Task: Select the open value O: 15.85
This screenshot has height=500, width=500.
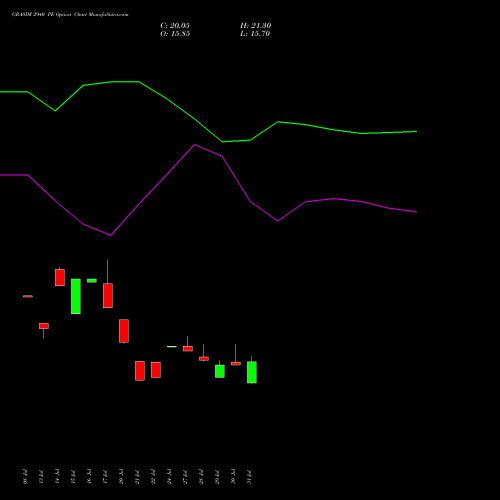Action: (175, 34)
